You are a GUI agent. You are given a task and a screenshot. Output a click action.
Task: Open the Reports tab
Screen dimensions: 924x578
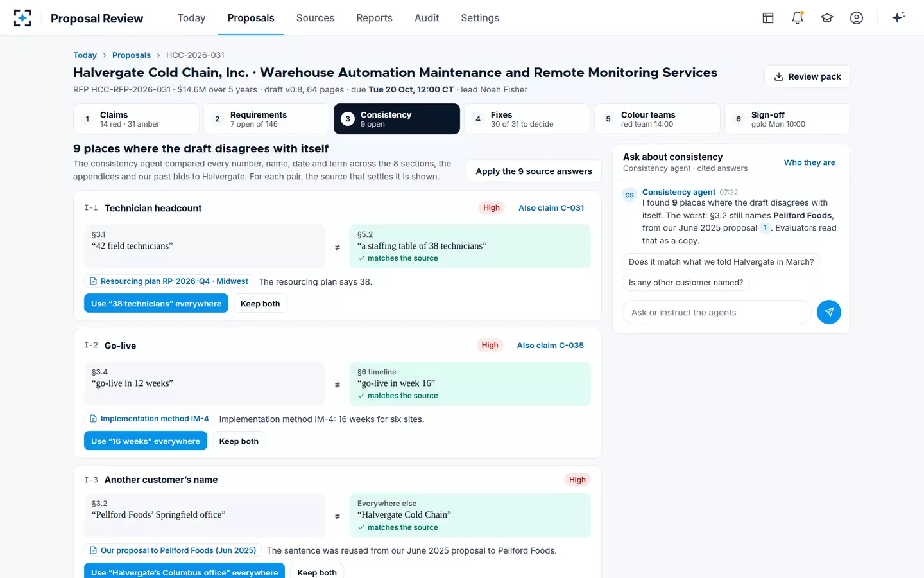click(x=374, y=18)
